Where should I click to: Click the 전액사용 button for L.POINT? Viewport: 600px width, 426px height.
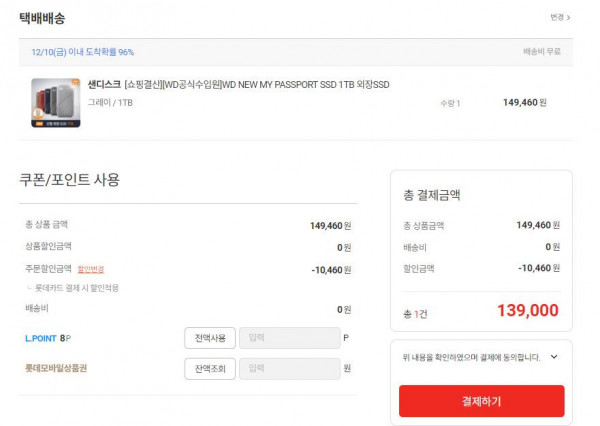click(210, 338)
